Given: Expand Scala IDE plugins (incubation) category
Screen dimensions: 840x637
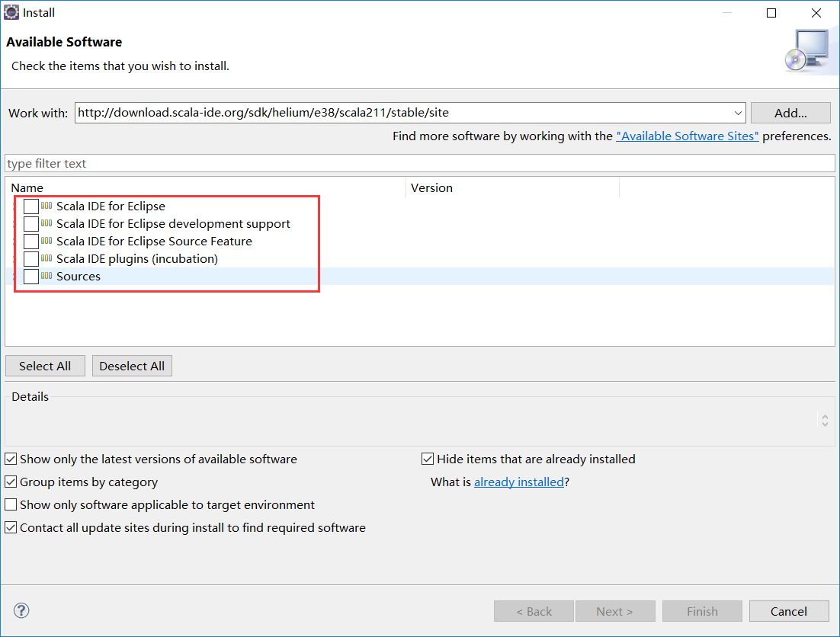Looking at the screenshot, I should pyautogui.click(x=15, y=259).
